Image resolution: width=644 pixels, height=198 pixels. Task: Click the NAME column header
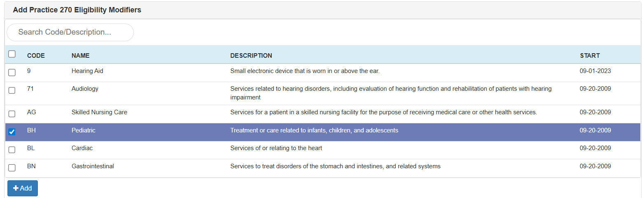pyautogui.click(x=80, y=56)
